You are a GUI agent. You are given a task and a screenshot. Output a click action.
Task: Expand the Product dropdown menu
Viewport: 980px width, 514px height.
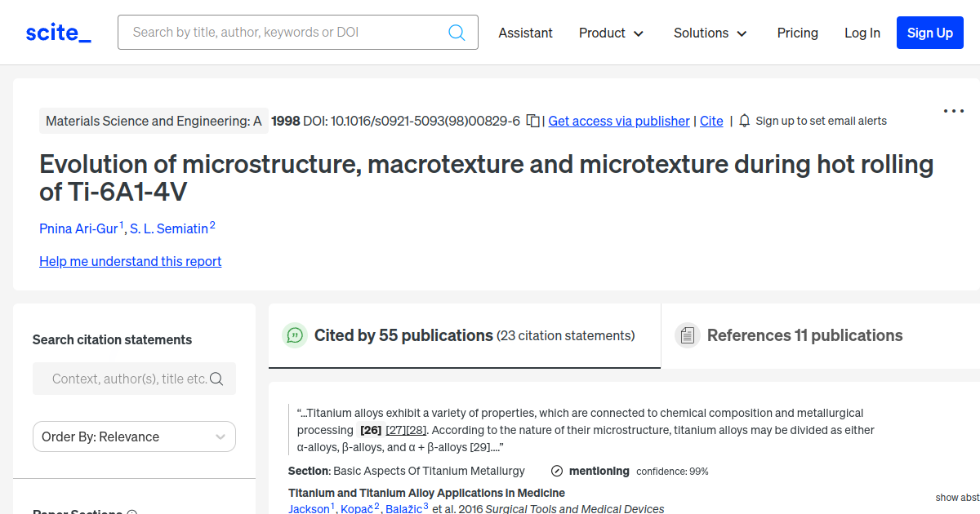611,33
